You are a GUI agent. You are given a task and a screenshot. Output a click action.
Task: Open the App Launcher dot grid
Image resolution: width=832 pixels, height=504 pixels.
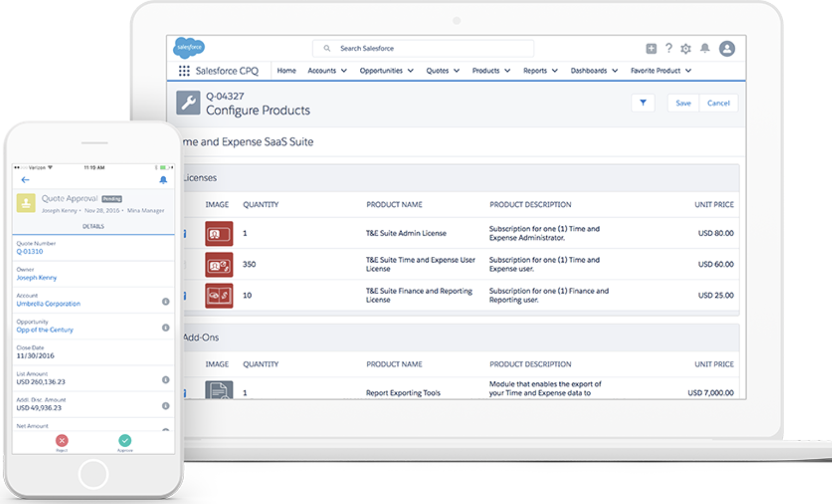click(184, 70)
